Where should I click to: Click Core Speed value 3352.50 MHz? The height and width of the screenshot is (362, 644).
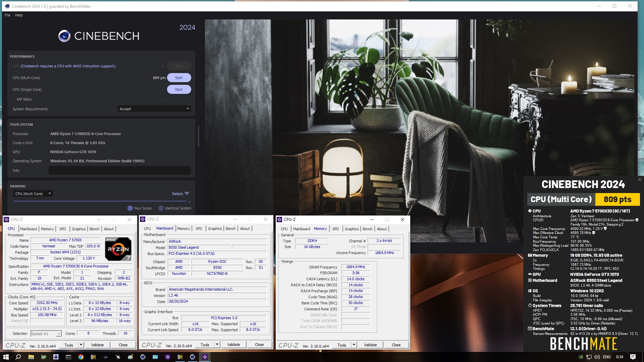click(47, 303)
